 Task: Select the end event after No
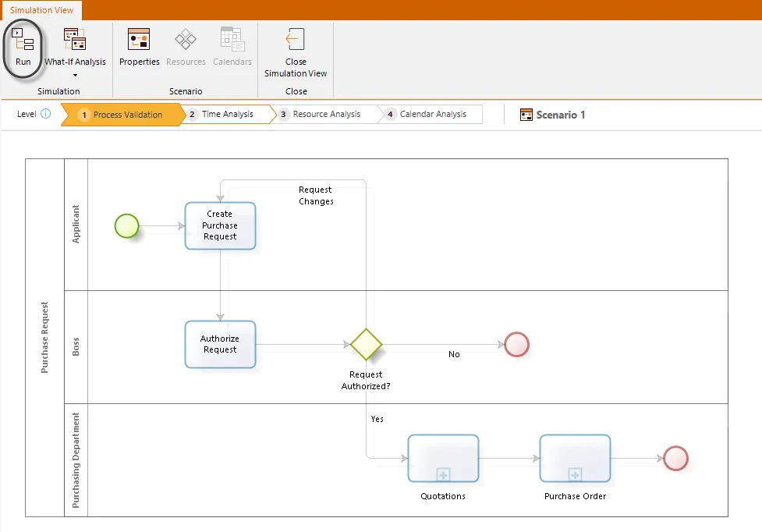pos(516,345)
